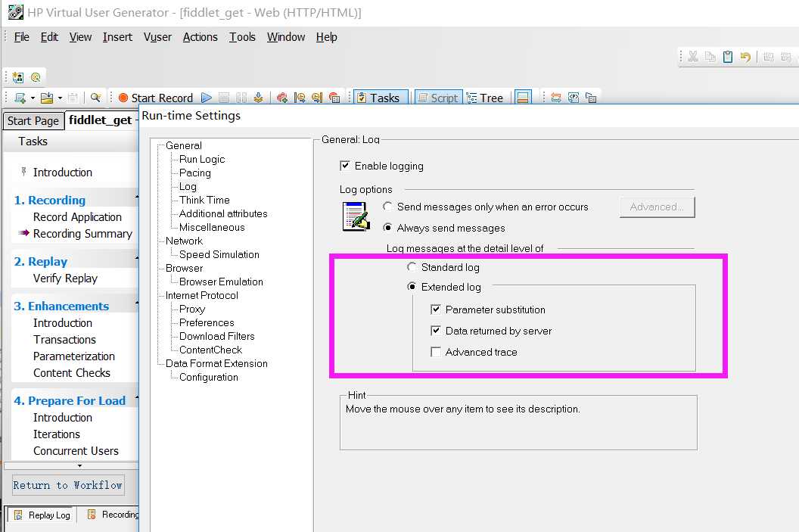The image size is (799, 532).
Task: Toggle the output window pane icon
Action: click(x=523, y=98)
